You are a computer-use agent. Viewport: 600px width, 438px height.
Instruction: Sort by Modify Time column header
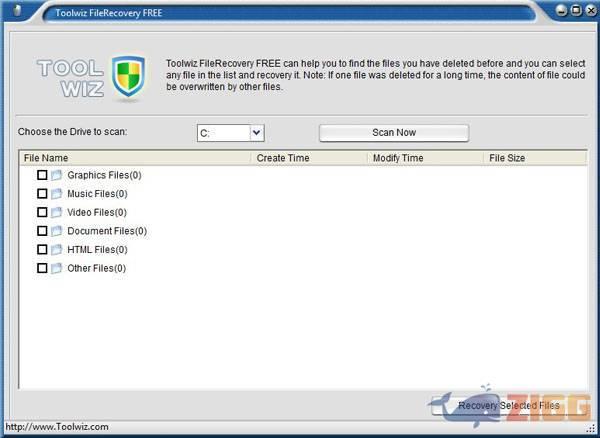(x=426, y=158)
